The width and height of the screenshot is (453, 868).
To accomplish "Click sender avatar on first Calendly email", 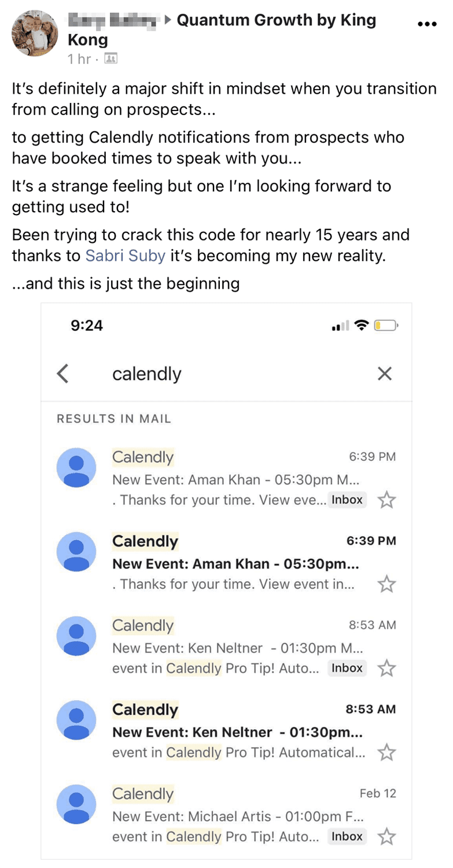I will 76,467.
